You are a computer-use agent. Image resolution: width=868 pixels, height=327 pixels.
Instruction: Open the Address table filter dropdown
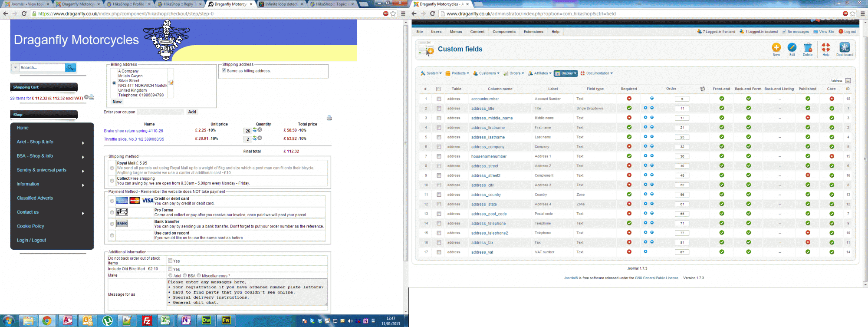pyautogui.click(x=840, y=81)
